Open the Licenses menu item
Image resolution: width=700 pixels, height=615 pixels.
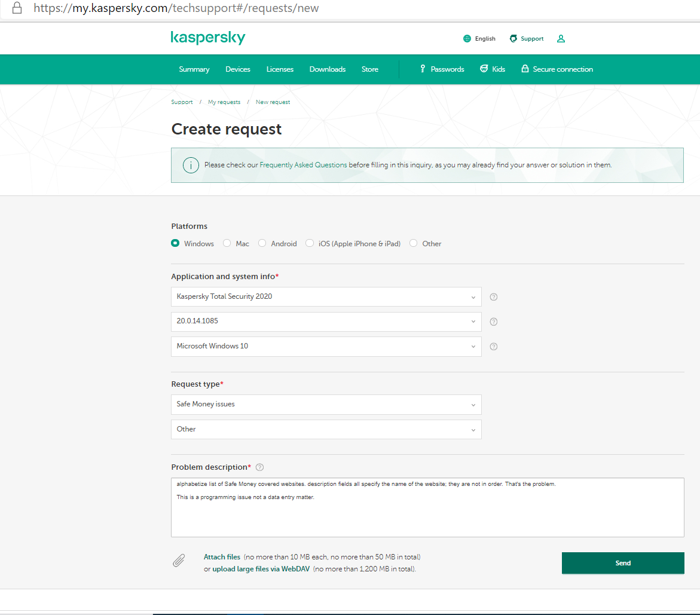280,69
